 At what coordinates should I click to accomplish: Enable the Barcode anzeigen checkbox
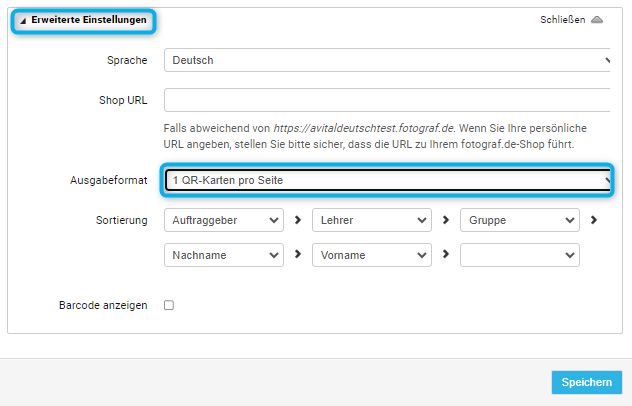pyautogui.click(x=169, y=305)
